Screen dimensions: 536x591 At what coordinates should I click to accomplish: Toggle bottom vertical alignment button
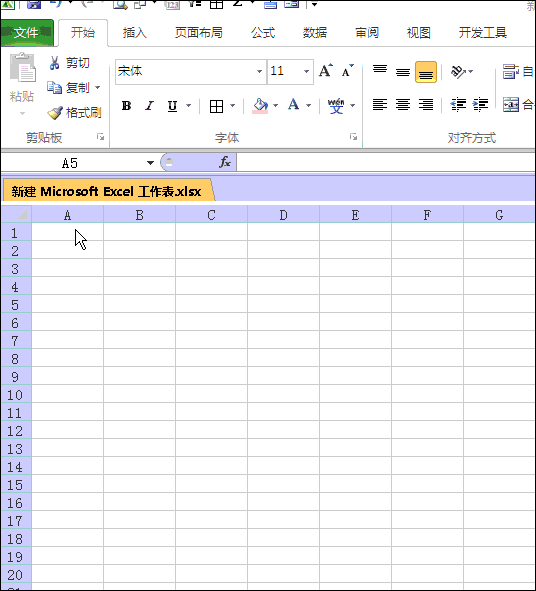point(426,72)
